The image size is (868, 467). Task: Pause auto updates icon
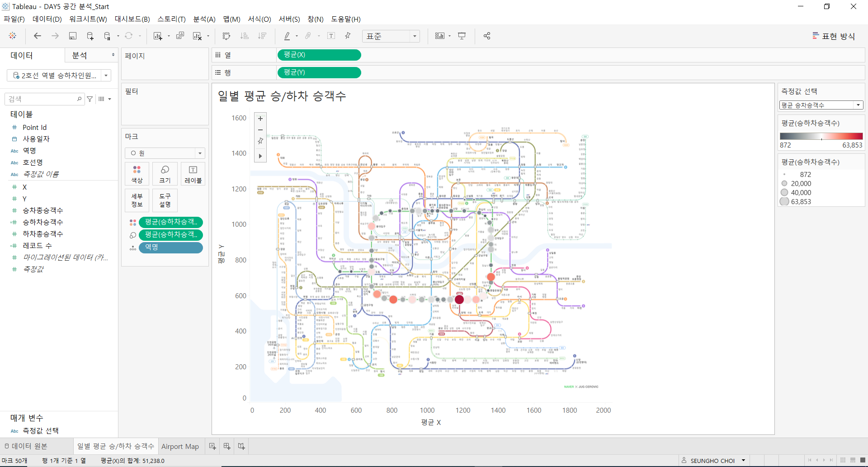pos(107,36)
